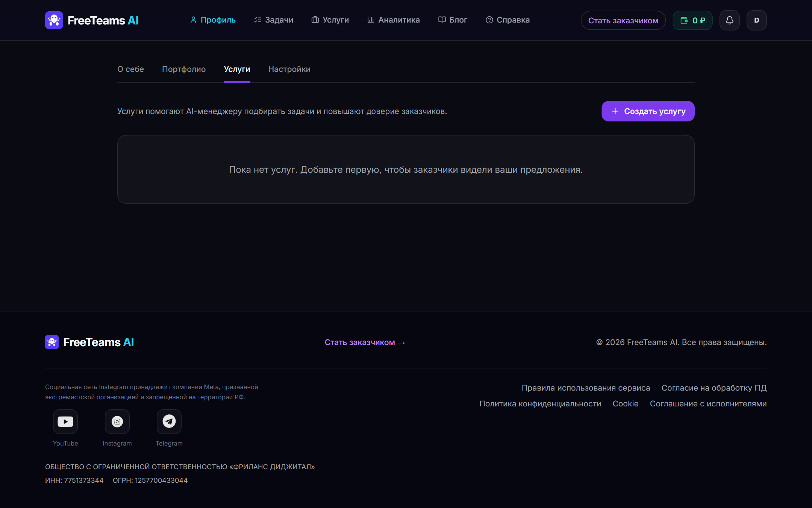Image resolution: width=812 pixels, height=508 pixels.
Task: Open the wallet balance 0 ₽
Action: pos(692,20)
